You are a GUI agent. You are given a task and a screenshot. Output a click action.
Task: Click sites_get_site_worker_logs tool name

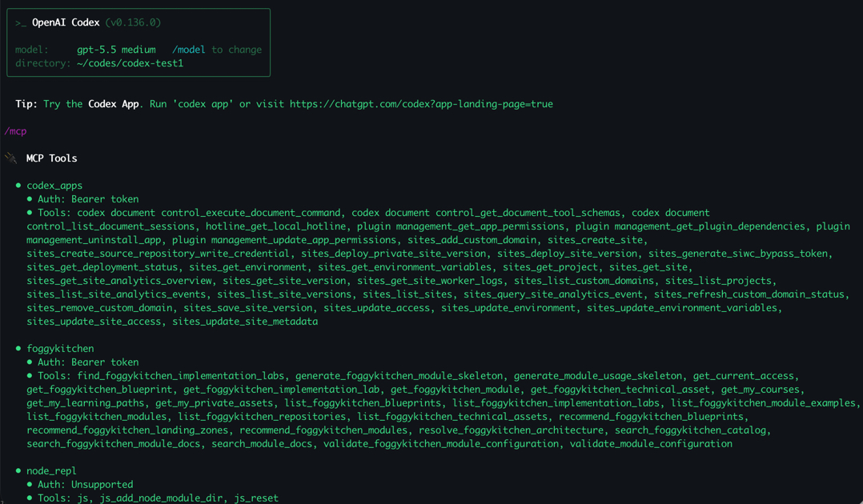(x=430, y=281)
